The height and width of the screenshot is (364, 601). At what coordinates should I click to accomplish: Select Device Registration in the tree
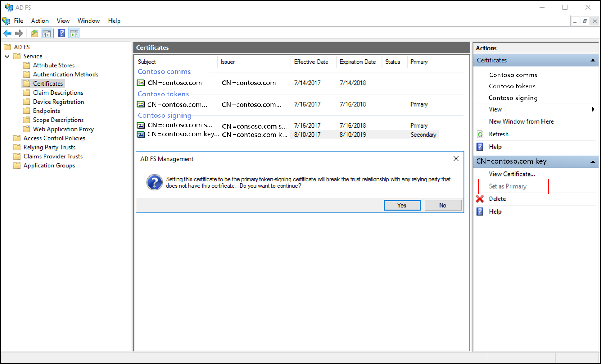click(58, 102)
